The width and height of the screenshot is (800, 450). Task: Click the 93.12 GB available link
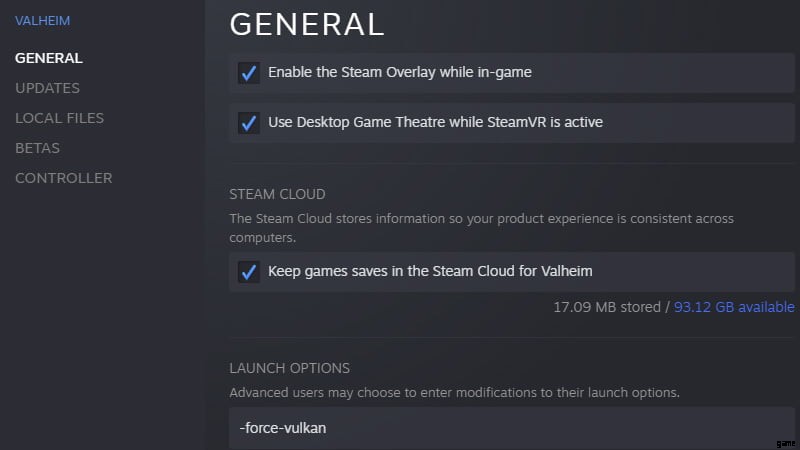(734, 307)
